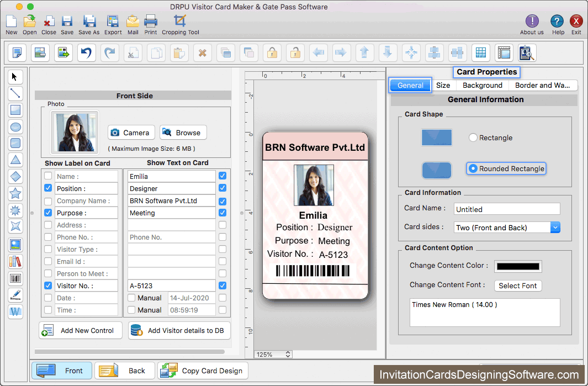
Task: Select the triangle shape tool
Action: point(15,160)
